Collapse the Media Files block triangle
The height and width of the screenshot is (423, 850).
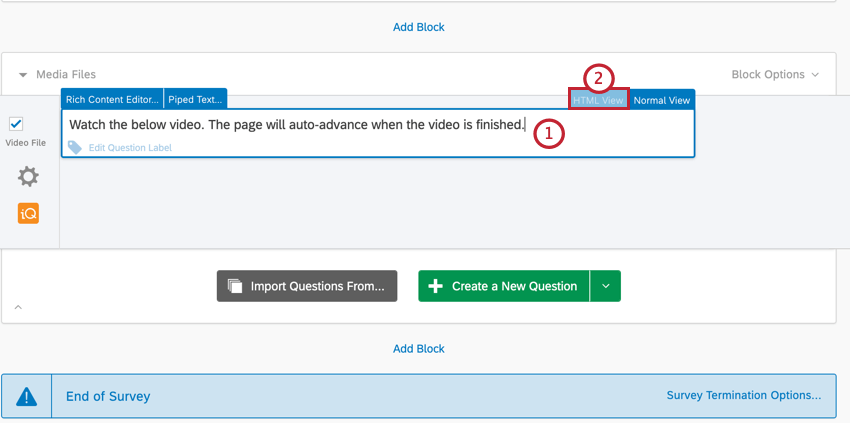pos(23,75)
